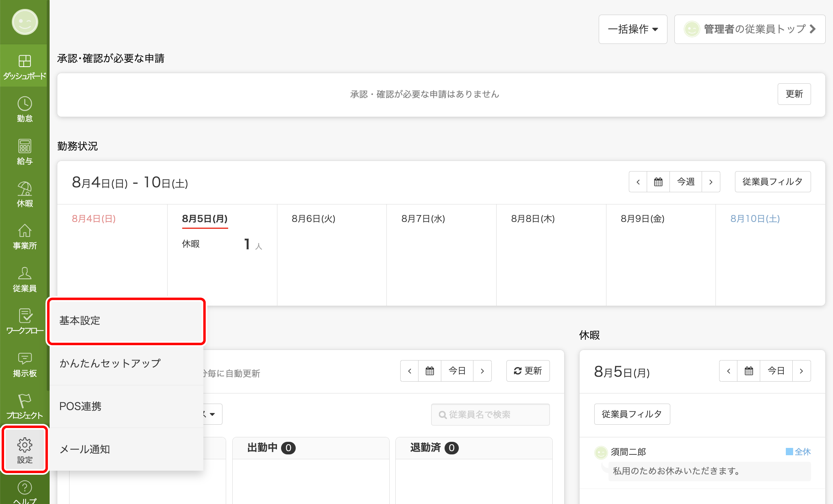Click the 更新 refresh icon button

[x=528, y=371]
